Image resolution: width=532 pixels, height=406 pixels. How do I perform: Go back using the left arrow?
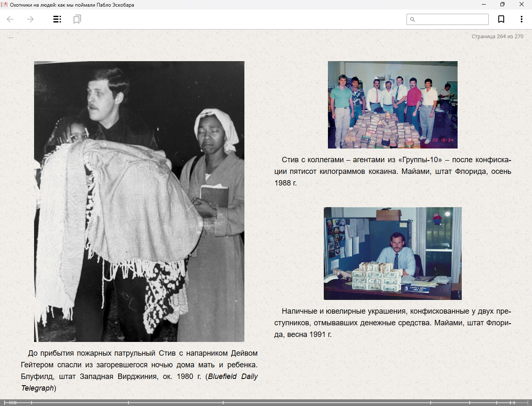point(10,19)
